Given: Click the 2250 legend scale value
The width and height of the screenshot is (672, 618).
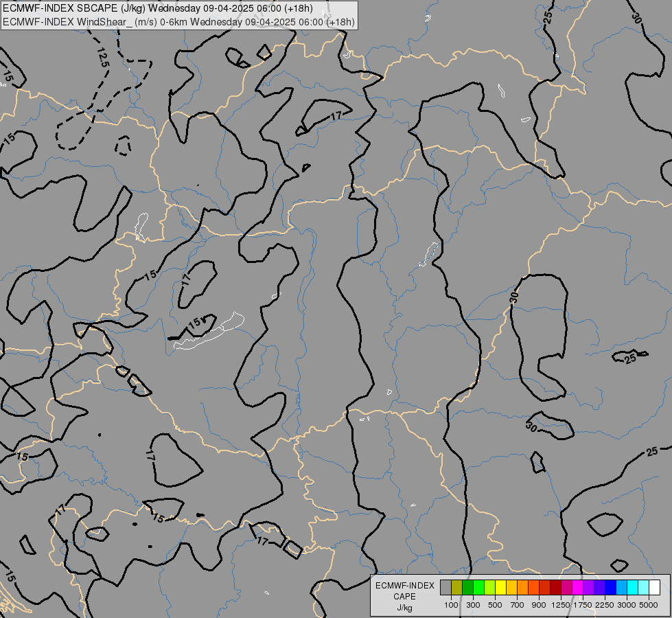Looking at the screenshot, I should tap(605, 605).
